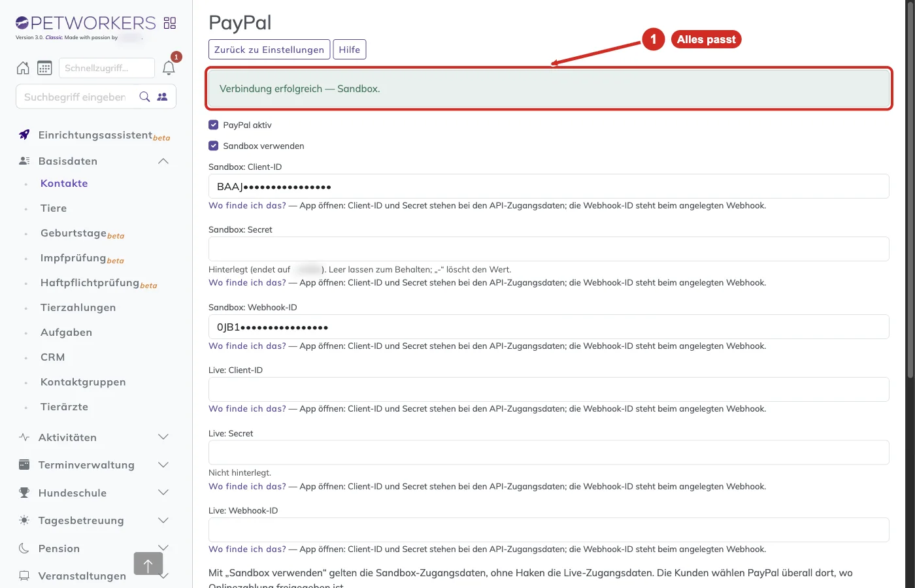Viewport: 915px width, 588px height.
Task: Click Zurück zu Einstellungen button
Action: [269, 50]
